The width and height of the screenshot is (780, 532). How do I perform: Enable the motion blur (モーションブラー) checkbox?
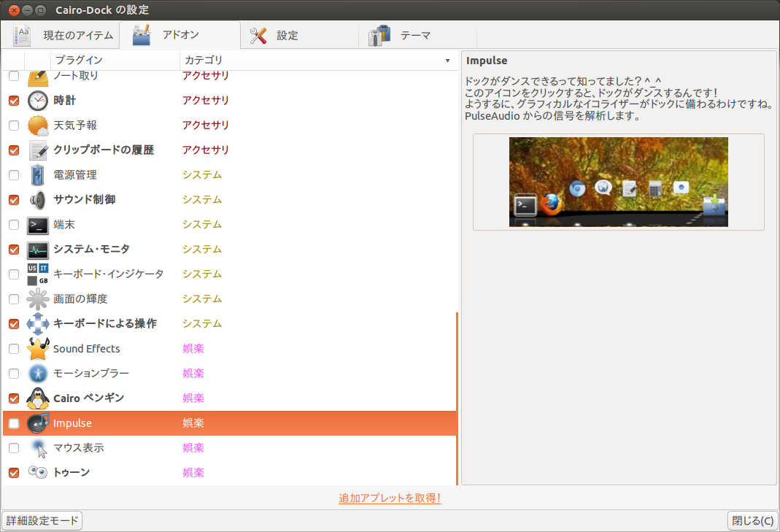coord(14,374)
